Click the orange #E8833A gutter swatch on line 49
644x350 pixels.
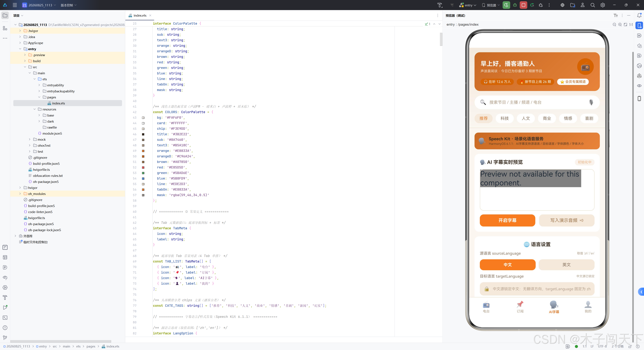click(x=143, y=151)
